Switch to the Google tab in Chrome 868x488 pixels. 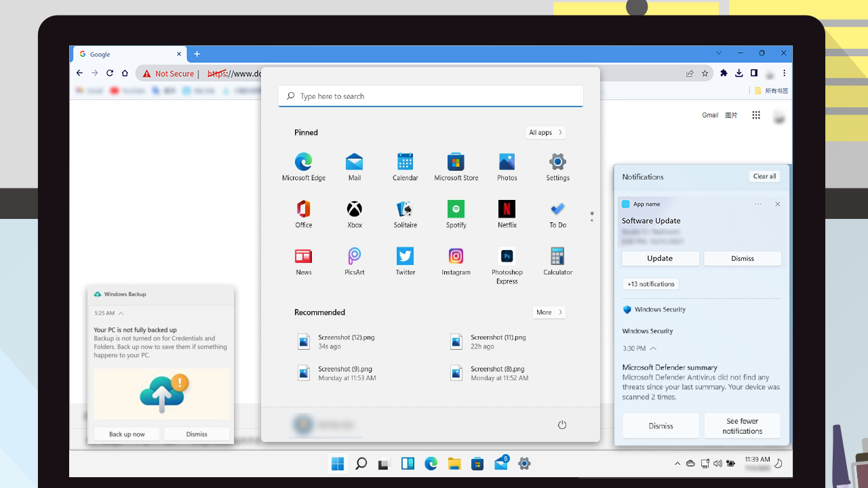(x=131, y=54)
